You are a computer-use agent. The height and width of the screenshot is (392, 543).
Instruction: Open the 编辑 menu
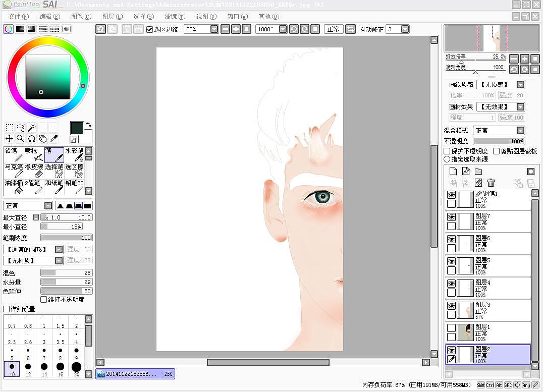(49, 16)
